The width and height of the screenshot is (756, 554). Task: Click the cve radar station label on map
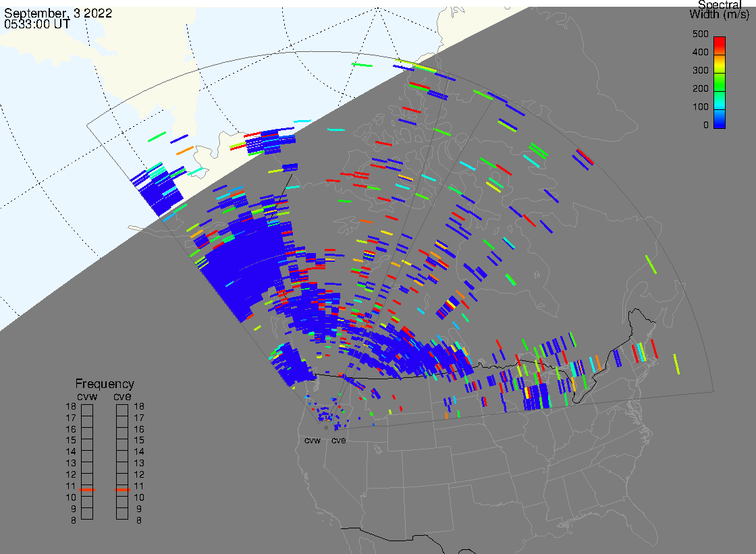coord(338,441)
